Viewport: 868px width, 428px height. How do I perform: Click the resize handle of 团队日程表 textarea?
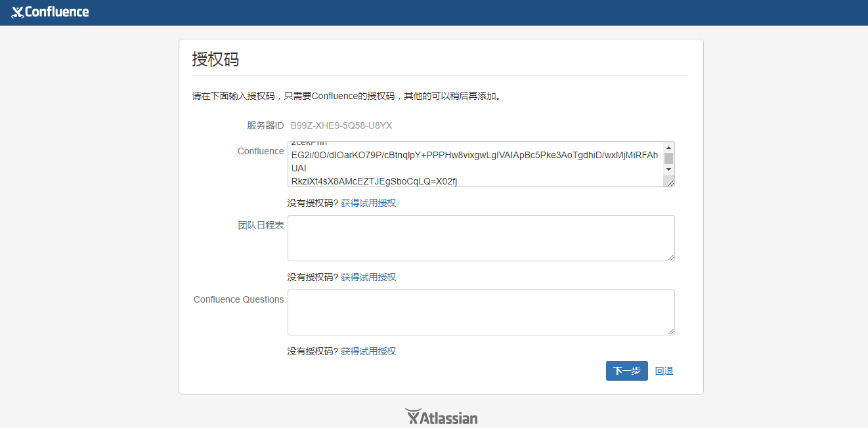670,257
